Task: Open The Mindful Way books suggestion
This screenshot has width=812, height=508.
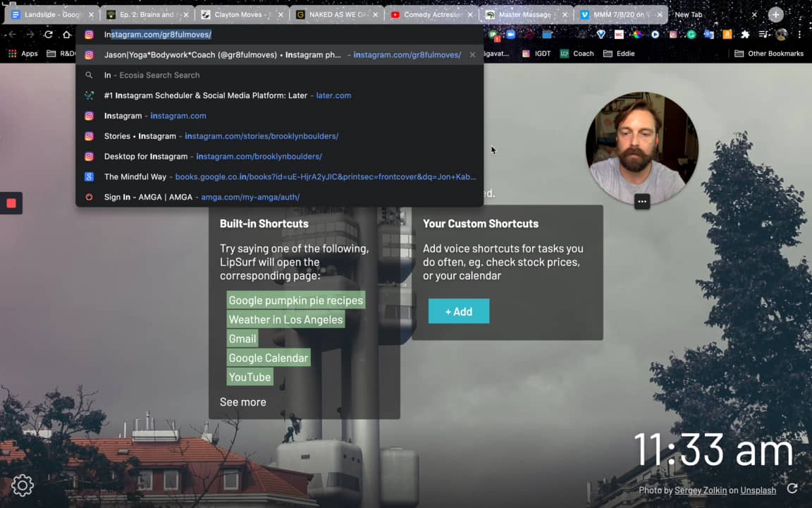Action: 280,177
